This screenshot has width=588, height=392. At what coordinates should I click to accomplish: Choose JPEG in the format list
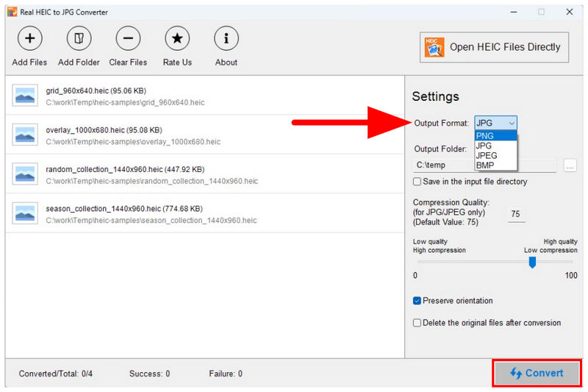tap(495, 155)
